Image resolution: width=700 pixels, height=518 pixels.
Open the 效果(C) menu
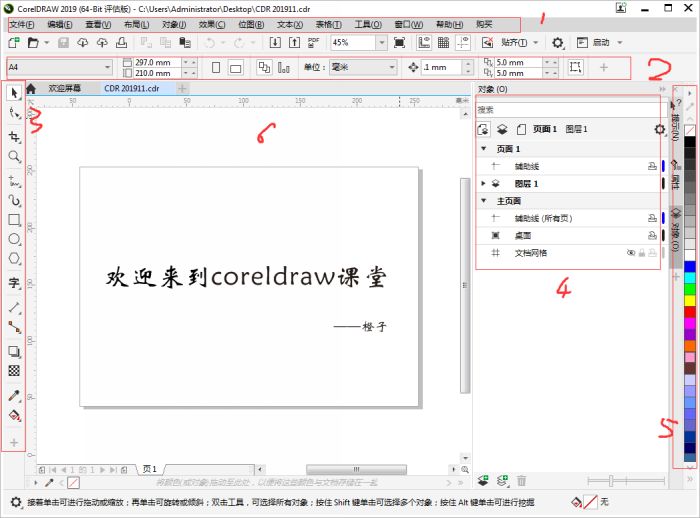(x=211, y=23)
